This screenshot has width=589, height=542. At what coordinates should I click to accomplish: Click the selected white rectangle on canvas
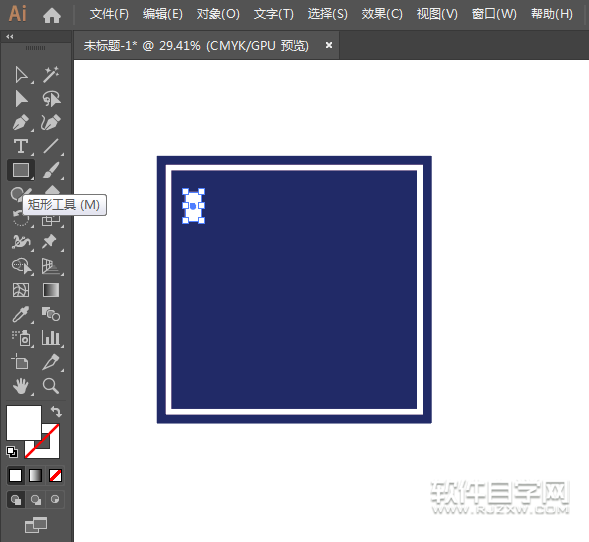(x=193, y=206)
